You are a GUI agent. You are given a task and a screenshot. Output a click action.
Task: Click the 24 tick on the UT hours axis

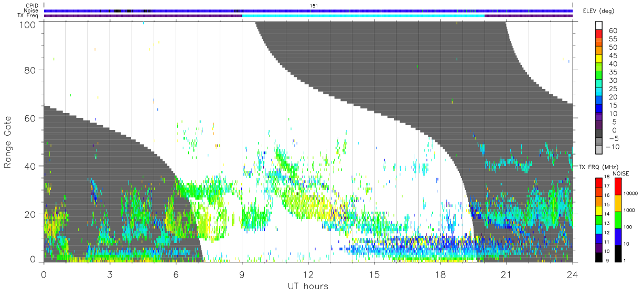point(572,274)
